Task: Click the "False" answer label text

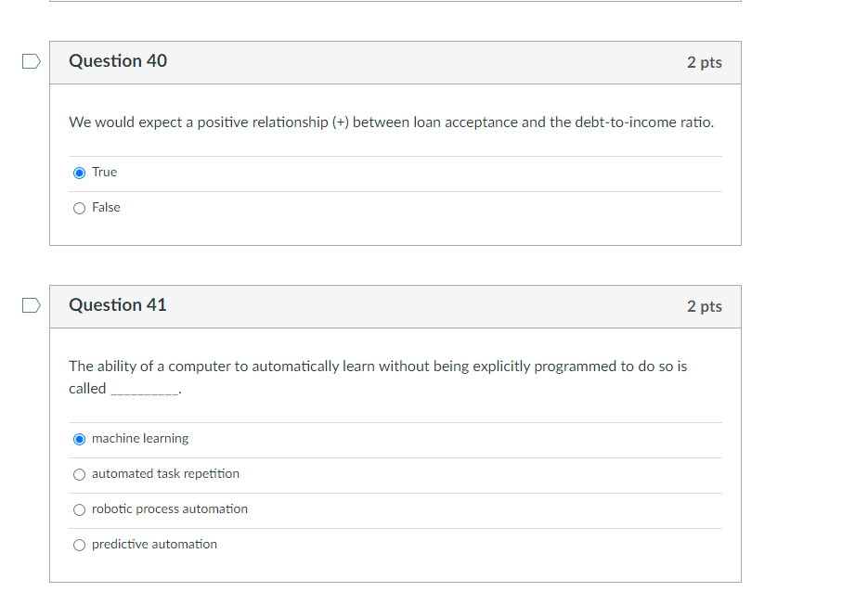Action: point(106,208)
